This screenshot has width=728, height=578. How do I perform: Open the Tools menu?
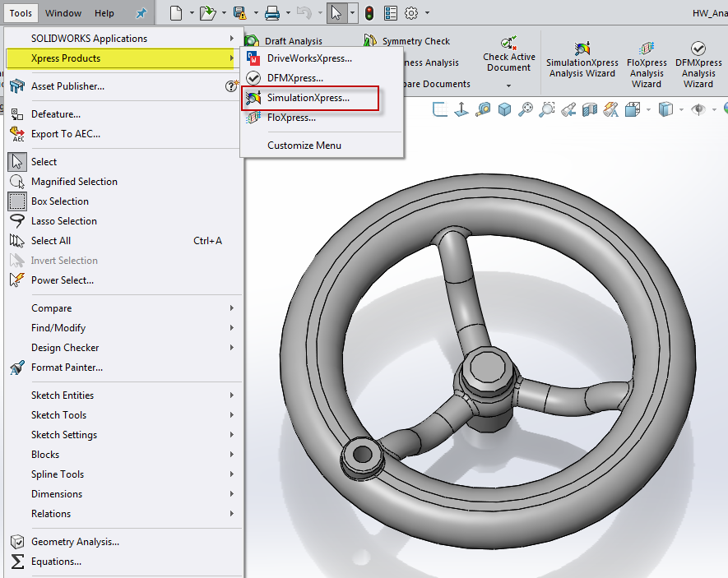pos(21,13)
